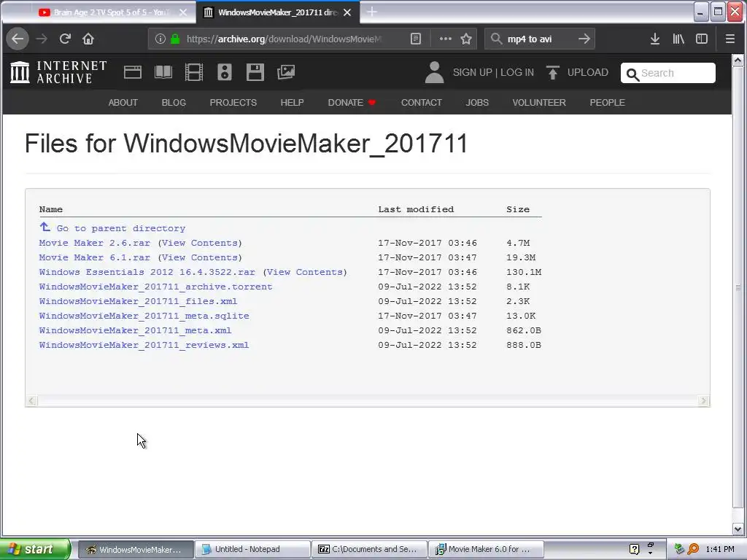
Task: Open WindowsMovieMaker_201711_meta.sqlite
Action: (x=144, y=316)
